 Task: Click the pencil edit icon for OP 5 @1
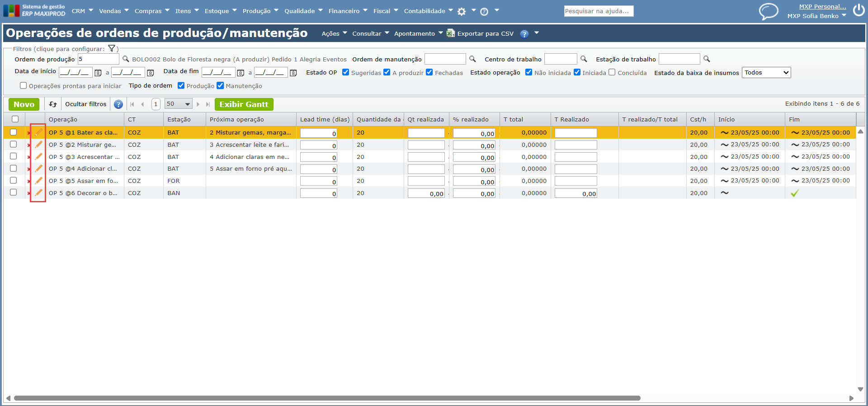38,132
